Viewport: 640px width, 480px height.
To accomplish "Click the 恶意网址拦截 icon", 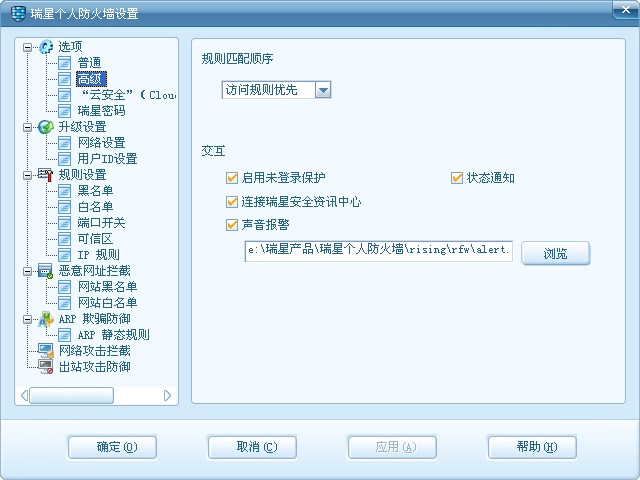I will pos(46,271).
